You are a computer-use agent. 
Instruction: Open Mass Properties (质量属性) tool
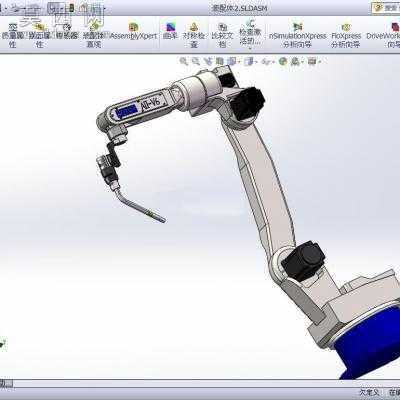12,35
